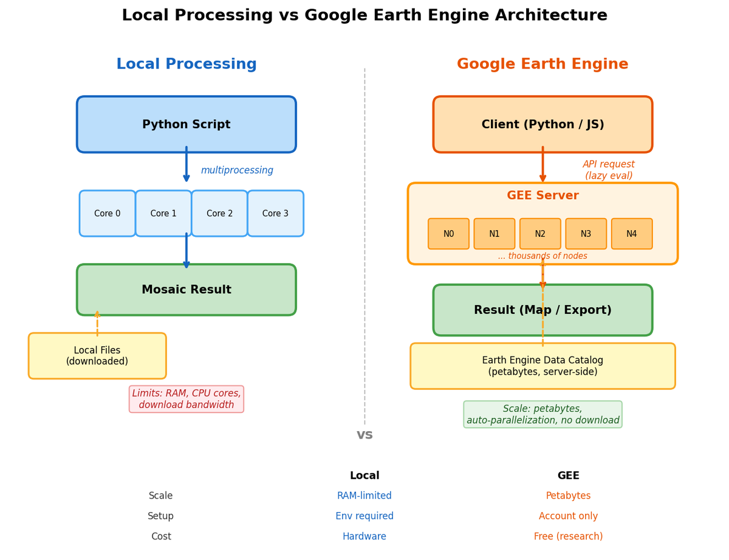729x560 pixels.
Task: Select the Core 0 block
Action: [108, 214]
